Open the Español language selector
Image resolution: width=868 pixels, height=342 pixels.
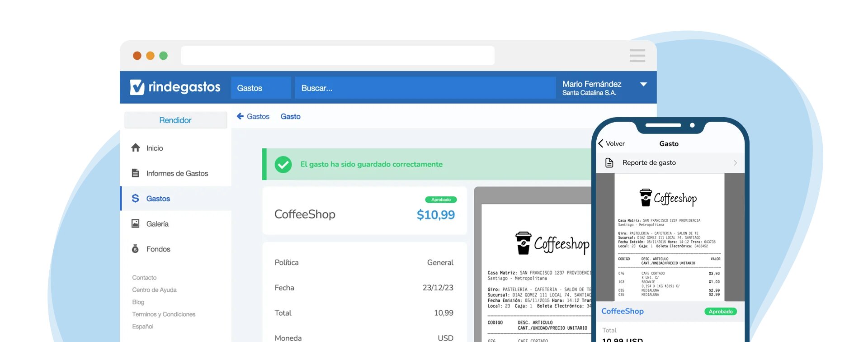pos(143,327)
